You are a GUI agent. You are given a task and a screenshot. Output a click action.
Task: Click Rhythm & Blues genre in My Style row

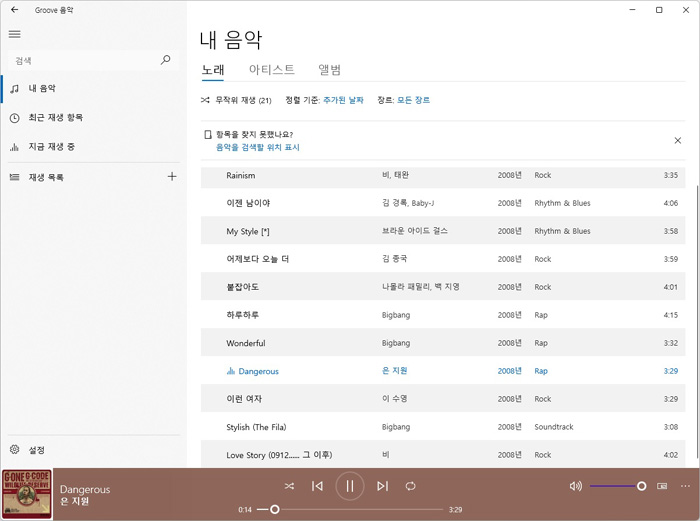click(x=562, y=231)
